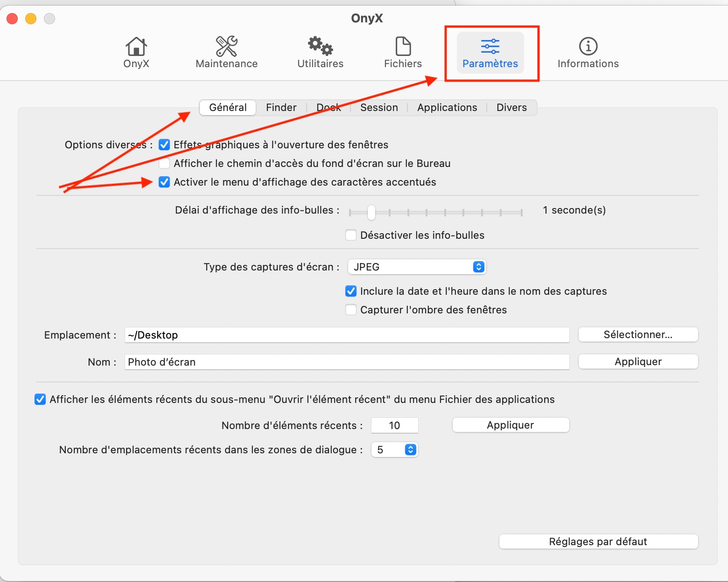Switch to the Session tab
Image resolution: width=728 pixels, height=582 pixels.
(x=379, y=107)
